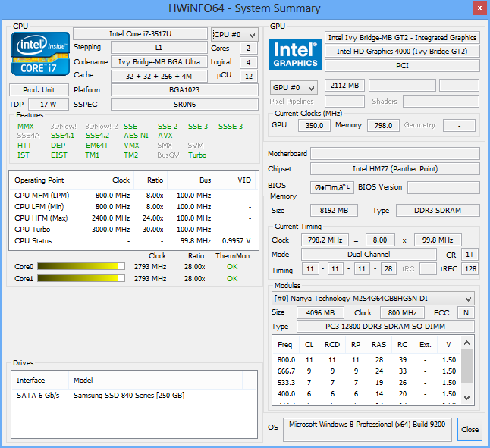
Task: Select the Intel Core i7-3517U name field
Action: coord(140,33)
